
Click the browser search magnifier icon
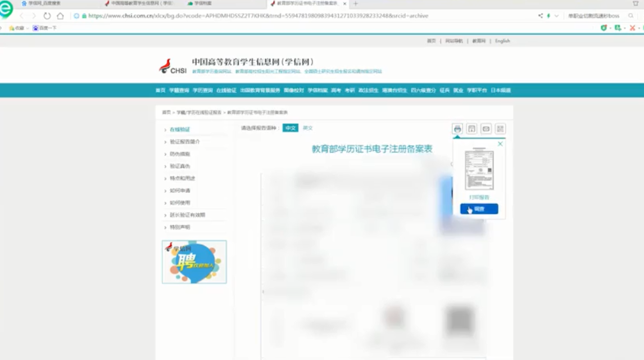(x=631, y=16)
